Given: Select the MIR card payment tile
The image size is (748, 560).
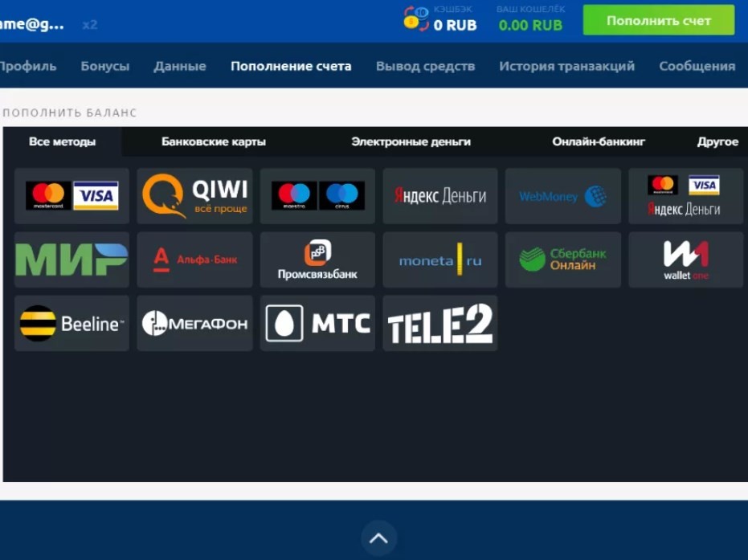Looking at the screenshot, I should click(x=72, y=260).
